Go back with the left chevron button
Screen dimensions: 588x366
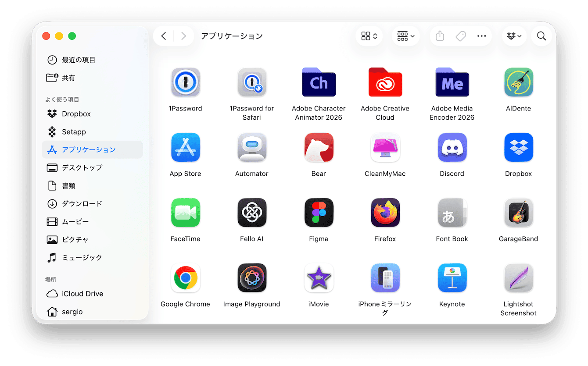click(164, 36)
